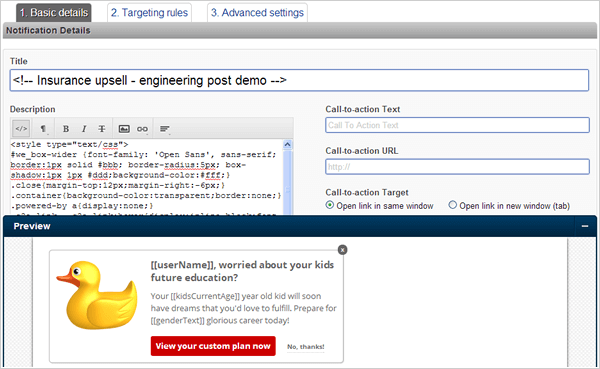Image resolution: width=600 pixels, height=369 pixels.
Task: Click the No, thanks! link
Action: [x=306, y=347]
